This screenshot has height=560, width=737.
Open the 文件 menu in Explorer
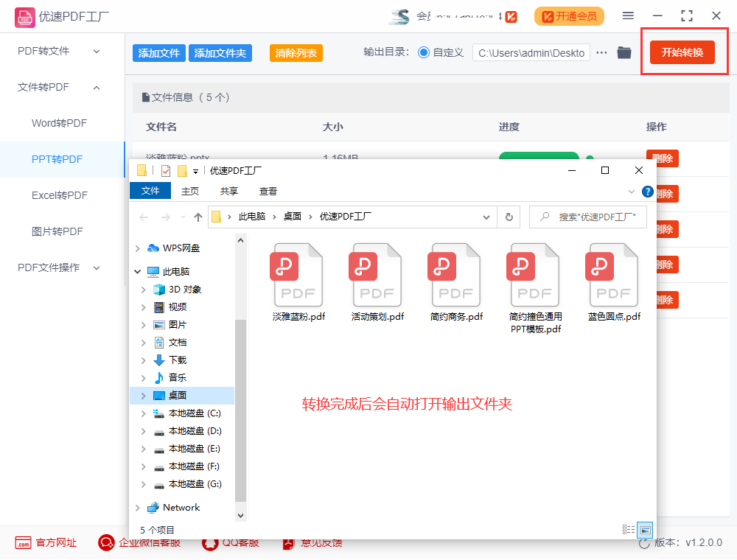pyautogui.click(x=150, y=190)
